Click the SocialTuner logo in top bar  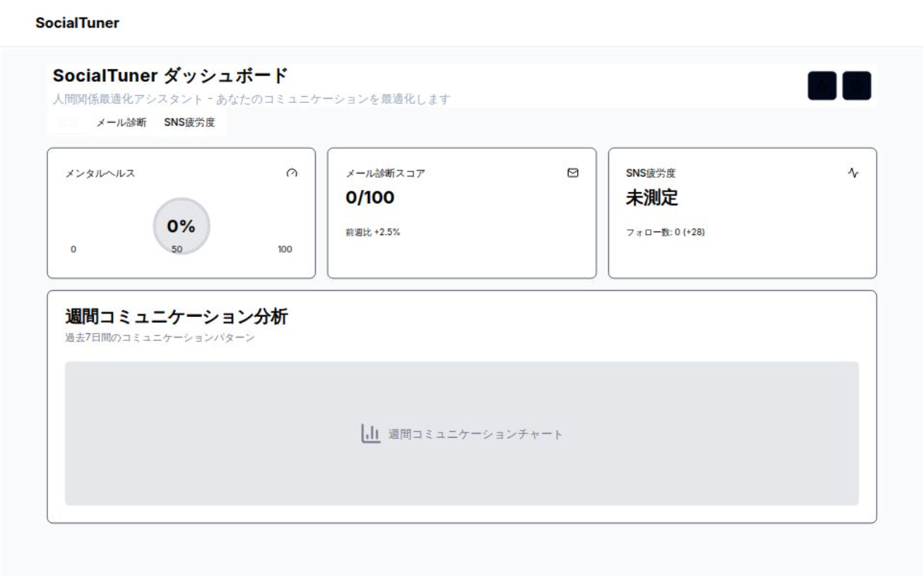tap(77, 23)
